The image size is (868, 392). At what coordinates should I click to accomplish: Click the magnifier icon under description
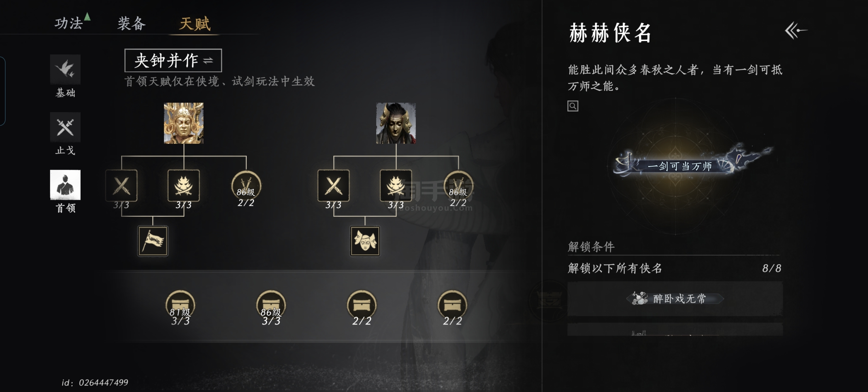pos(573,106)
